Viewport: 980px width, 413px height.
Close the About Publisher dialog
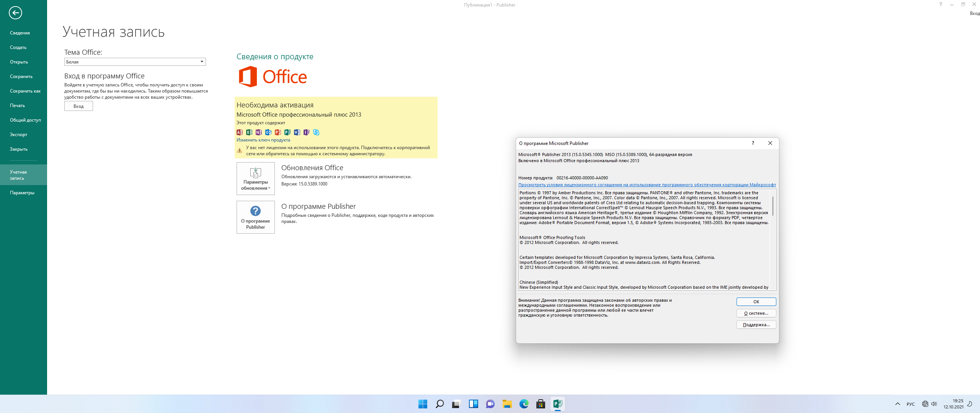click(770, 143)
